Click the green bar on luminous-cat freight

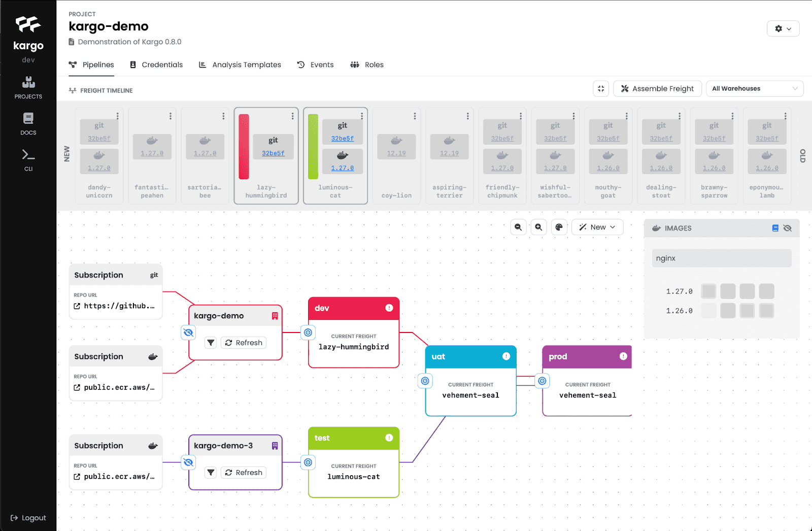[x=313, y=147]
